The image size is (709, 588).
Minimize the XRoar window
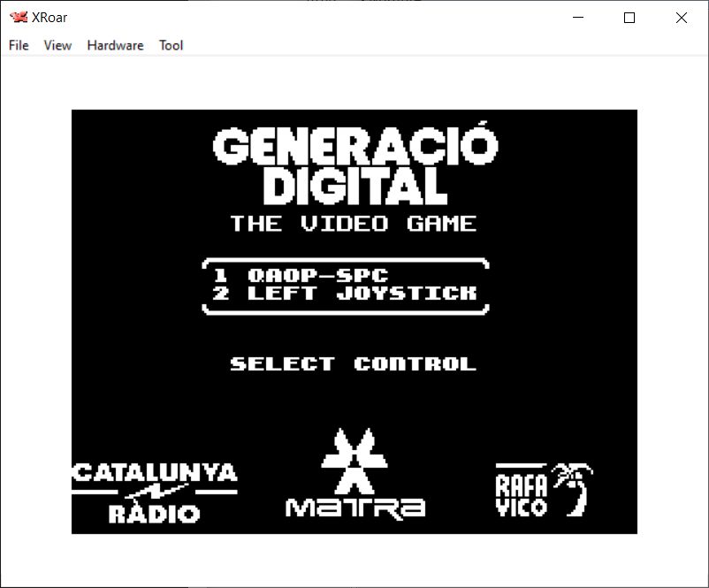tap(579, 18)
